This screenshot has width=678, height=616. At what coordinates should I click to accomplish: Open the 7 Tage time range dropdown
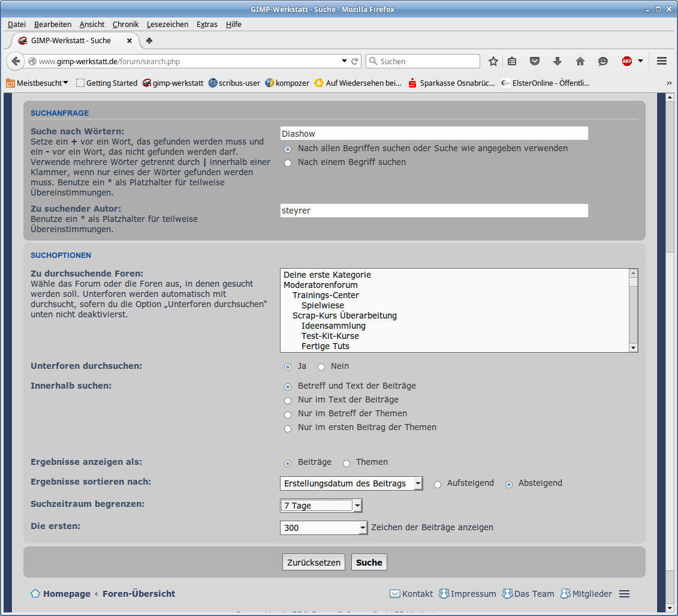click(321, 505)
